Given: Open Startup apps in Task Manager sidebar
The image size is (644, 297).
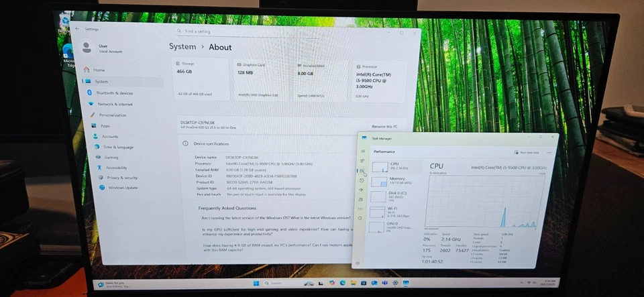Looking at the screenshot, I should pyautogui.click(x=361, y=190).
